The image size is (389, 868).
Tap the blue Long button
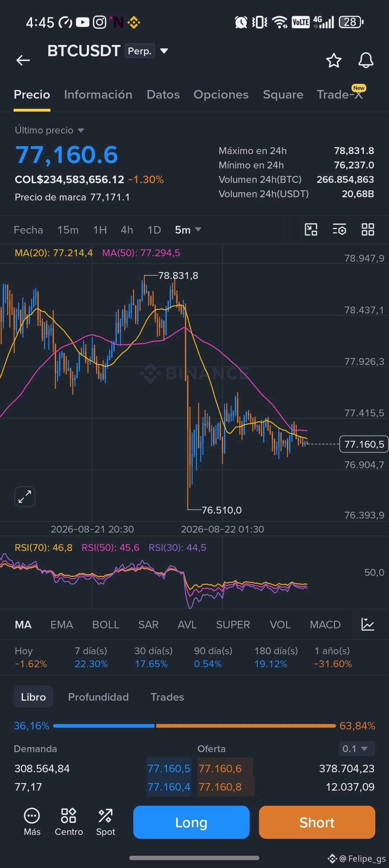191,822
